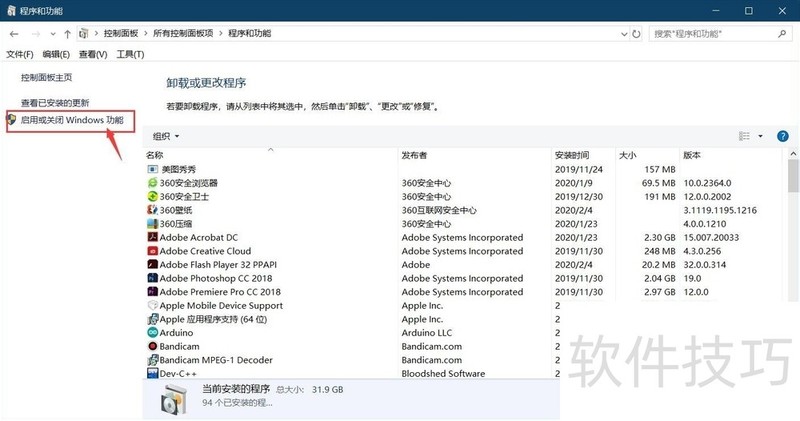Select the Adobe Photoshop CC 2018 icon

pyautogui.click(x=153, y=278)
